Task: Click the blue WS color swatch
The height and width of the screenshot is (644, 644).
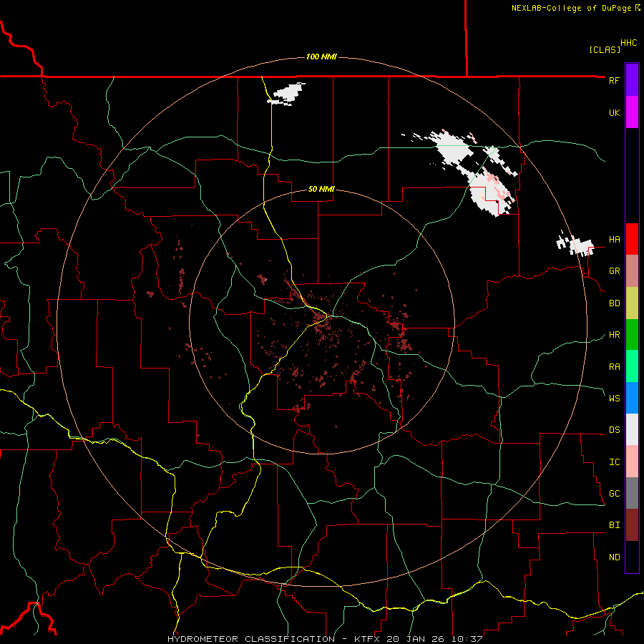Action: 632,398
